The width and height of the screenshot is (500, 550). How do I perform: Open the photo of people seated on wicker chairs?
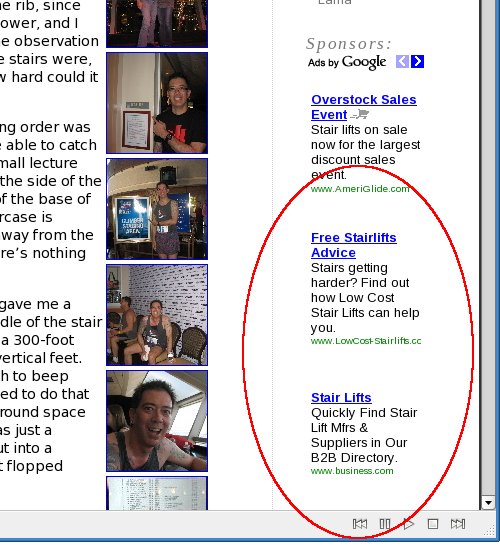pyautogui.click(x=157, y=315)
